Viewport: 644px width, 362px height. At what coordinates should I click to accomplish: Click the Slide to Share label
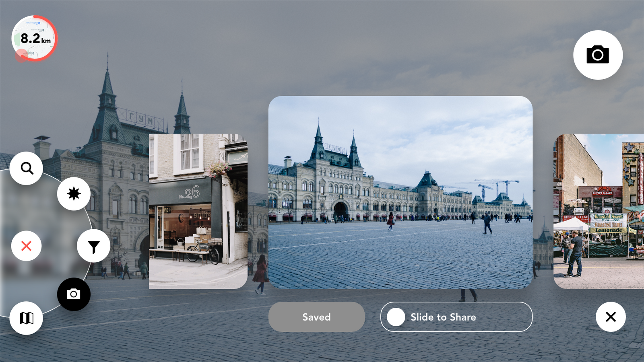click(443, 317)
